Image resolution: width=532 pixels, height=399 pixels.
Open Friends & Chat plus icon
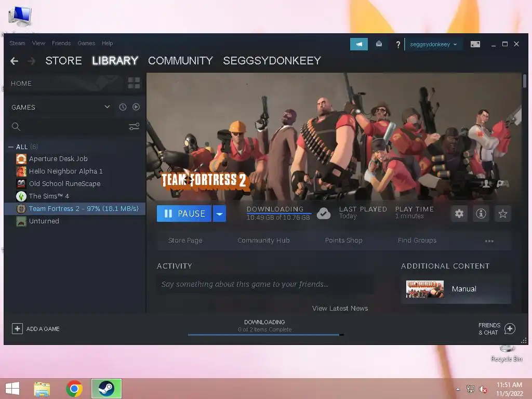point(510,328)
